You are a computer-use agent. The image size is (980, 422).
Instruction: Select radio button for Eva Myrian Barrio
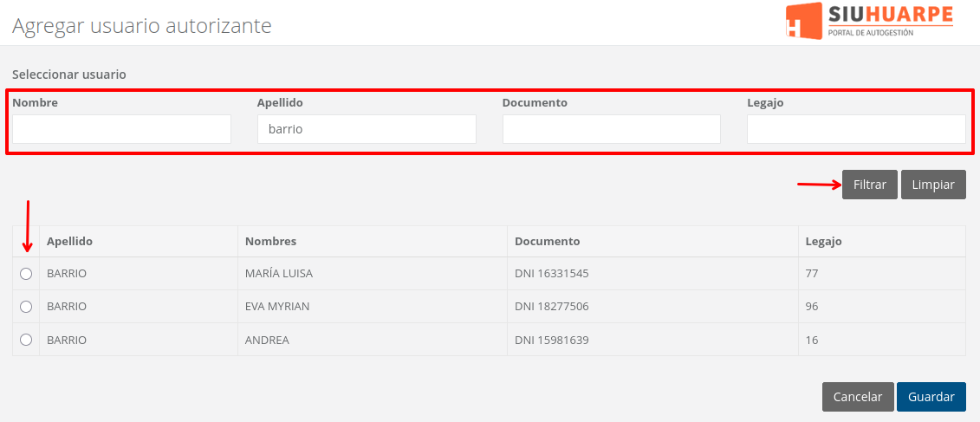[x=26, y=307]
